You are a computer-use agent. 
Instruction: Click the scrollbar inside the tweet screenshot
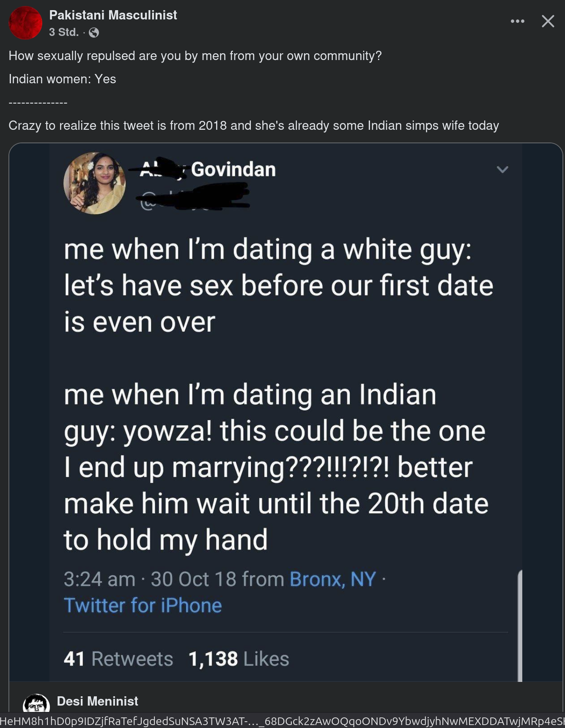(x=520, y=626)
